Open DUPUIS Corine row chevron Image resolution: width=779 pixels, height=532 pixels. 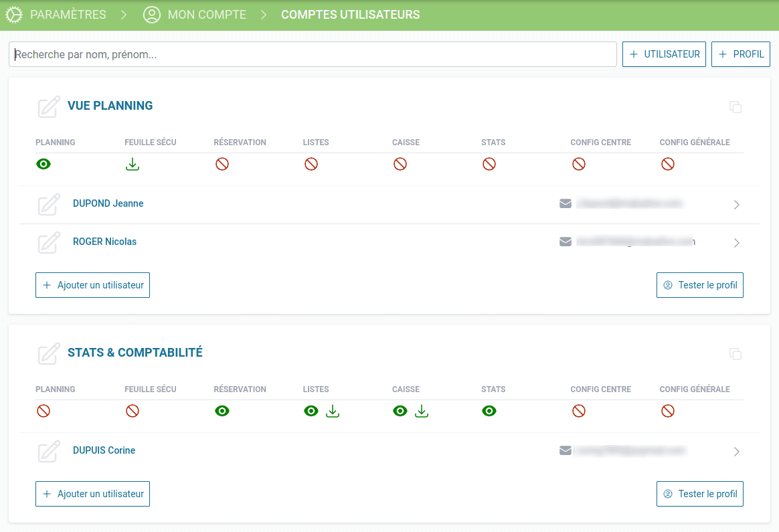pos(736,452)
